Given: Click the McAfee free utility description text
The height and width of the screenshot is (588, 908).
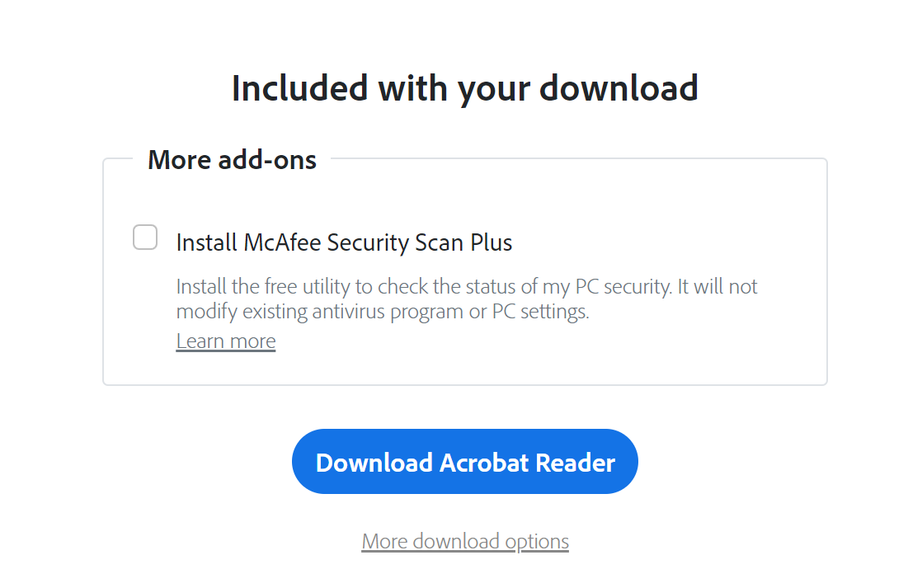Looking at the screenshot, I should coord(466,299).
